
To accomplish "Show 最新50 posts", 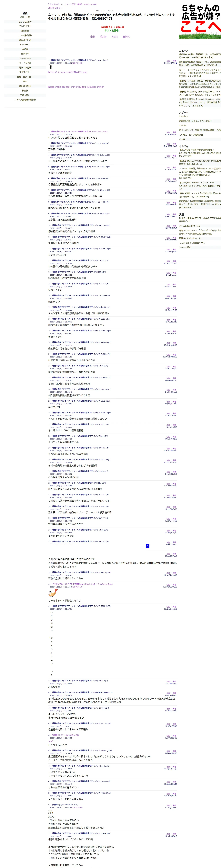I will (127, 37).
